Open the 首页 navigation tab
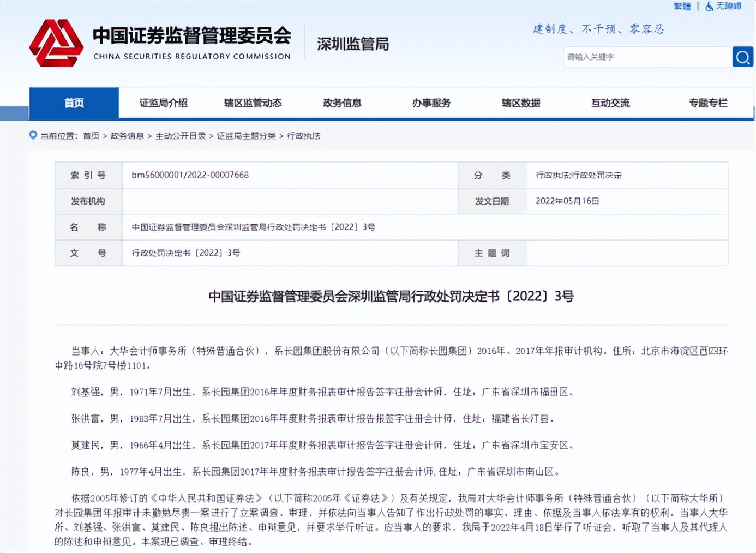The height and width of the screenshot is (553, 756). click(x=74, y=103)
